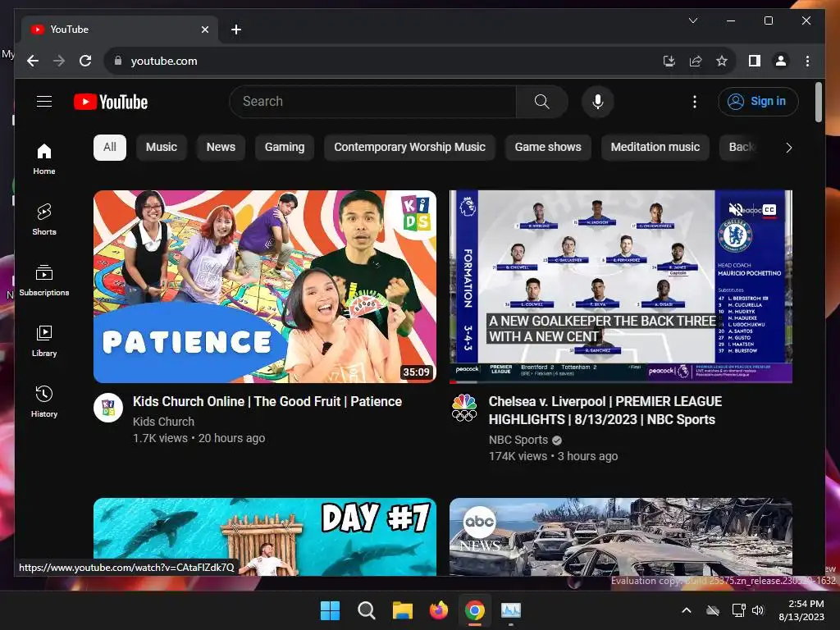Open the YouTube hamburger guide menu
840x630 pixels.
click(44, 101)
